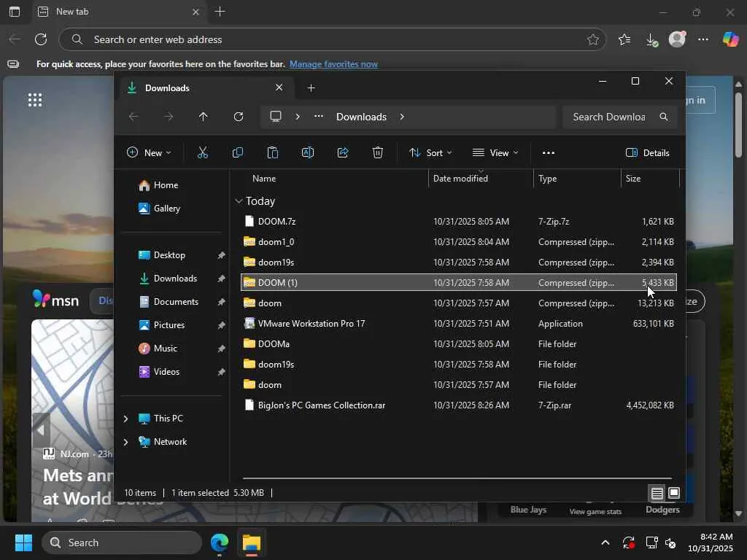
Task: Open a new Edge tab with plus
Action: 220,12
